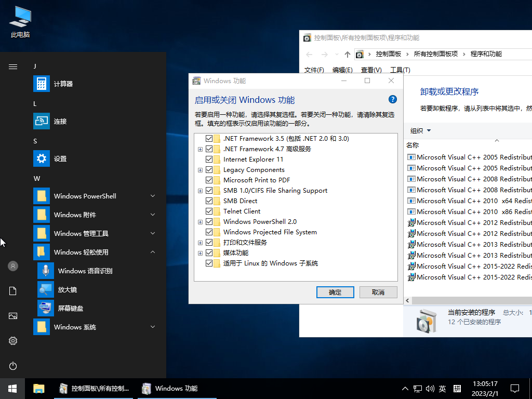Expand the .NET Framework 4.7 tree node
Viewport: 532px width, 399px height.
click(x=201, y=149)
